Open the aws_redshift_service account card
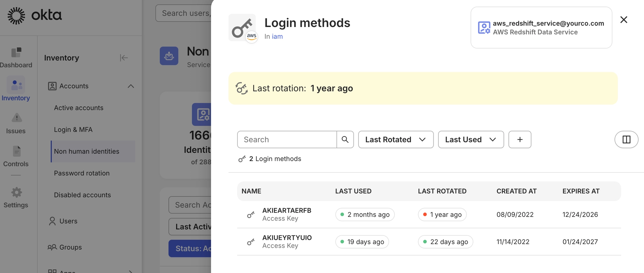 pyautogui.click(x=541, y=28)
